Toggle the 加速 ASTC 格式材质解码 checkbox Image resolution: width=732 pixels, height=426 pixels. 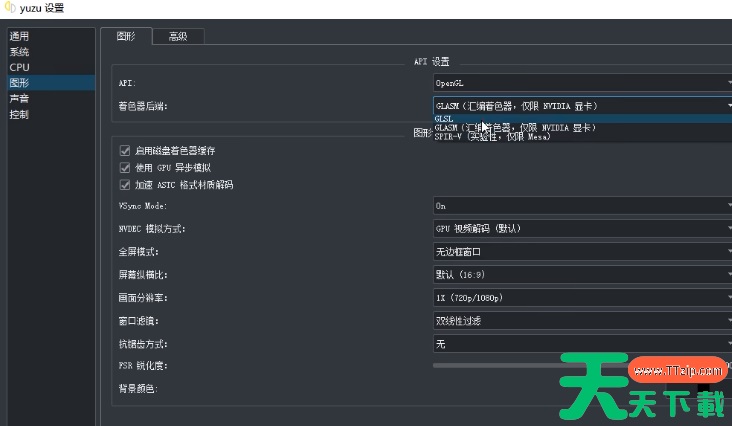[x=125, y=184]
